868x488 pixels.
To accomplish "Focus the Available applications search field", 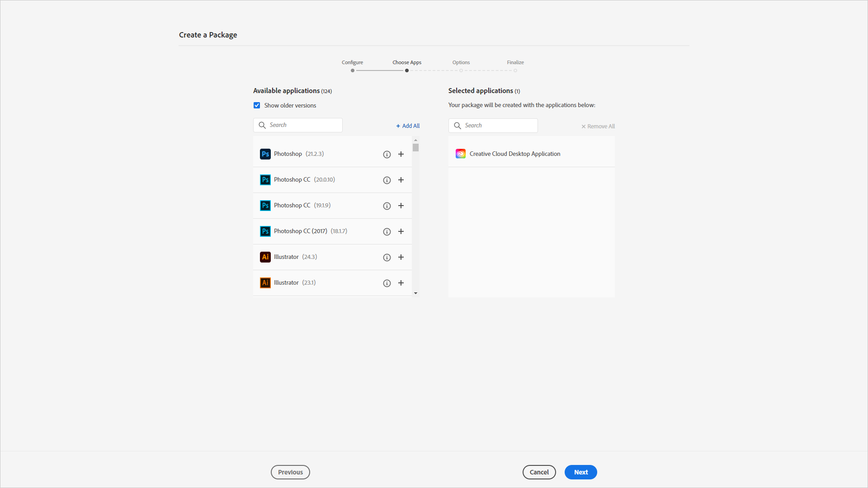I will [298, 125].
